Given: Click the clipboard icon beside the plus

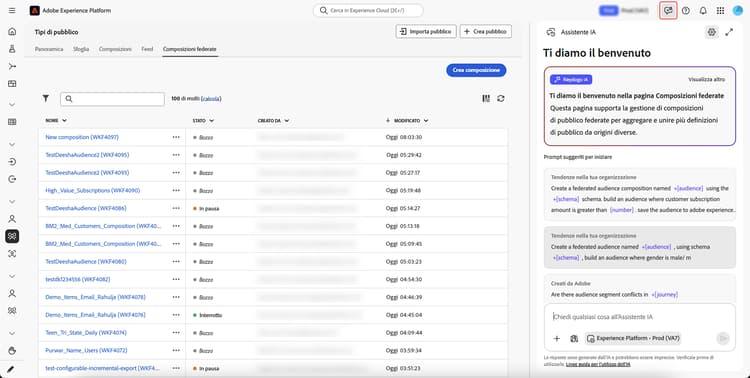Looking at the screenshot, I should [574, 338].
